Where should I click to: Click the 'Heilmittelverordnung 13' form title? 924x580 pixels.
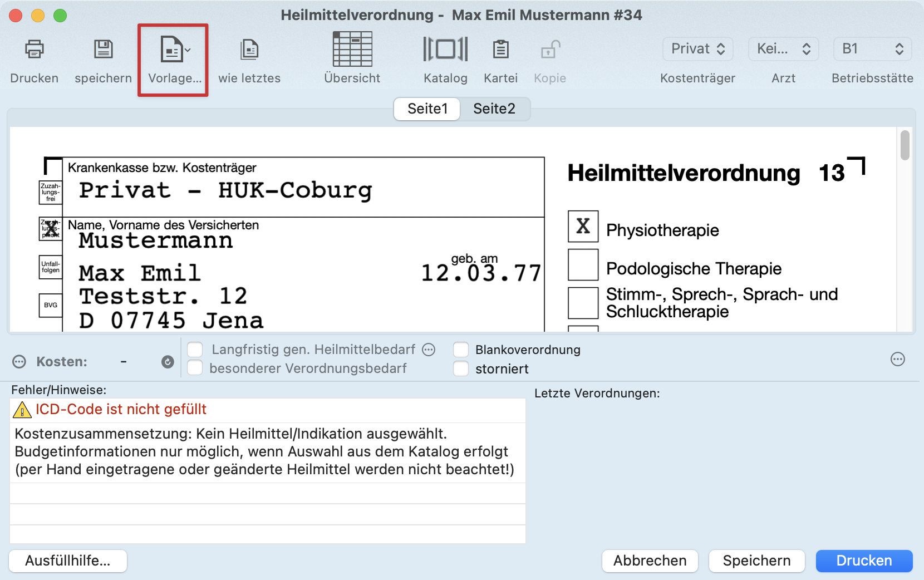pyautogui.click(x=706, y=173)
